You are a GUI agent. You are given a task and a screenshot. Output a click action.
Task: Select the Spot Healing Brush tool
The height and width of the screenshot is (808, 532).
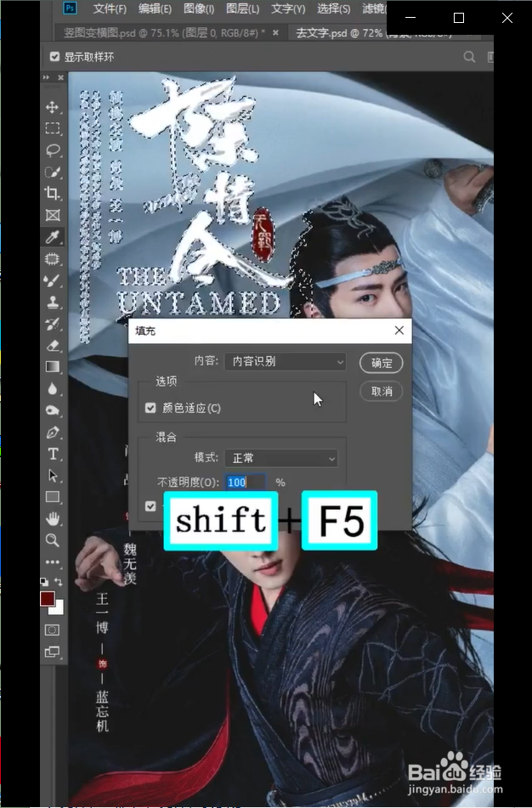pyautogui.click(x=52, y=258)
